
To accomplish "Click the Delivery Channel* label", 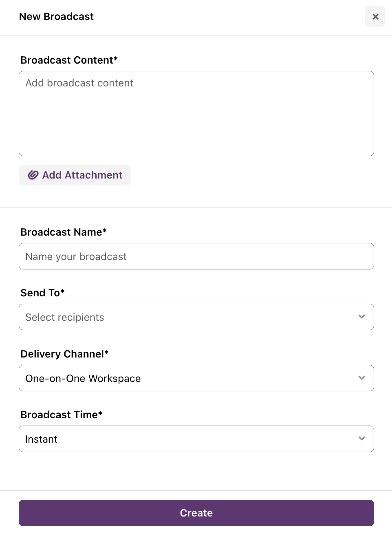I will pyautogui.click(x=64, y=354).
